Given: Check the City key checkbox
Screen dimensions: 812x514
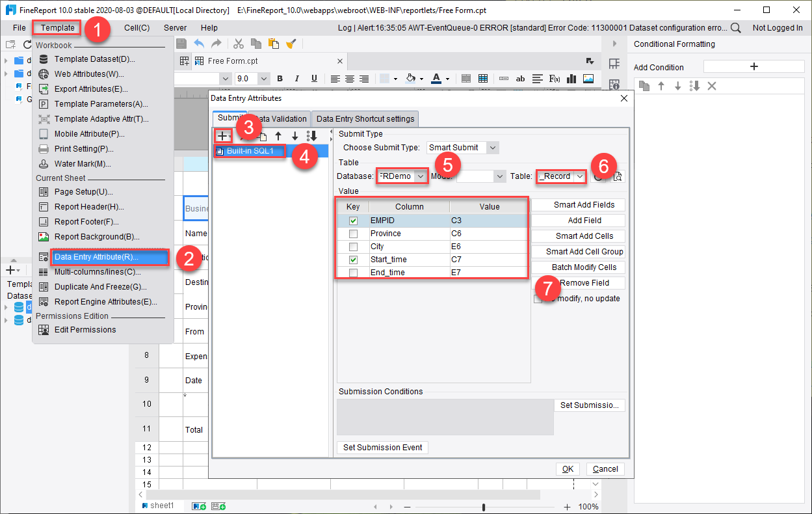Looking at the screenshot, I should click(353, 247).
